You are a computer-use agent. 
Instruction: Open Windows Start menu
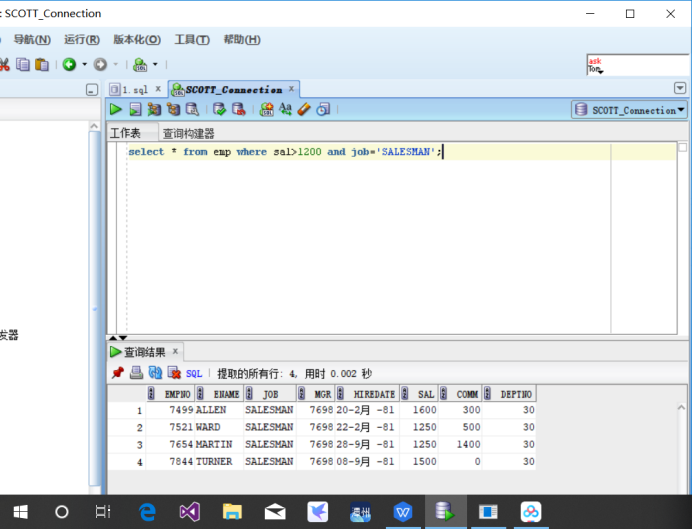(20, 512)
